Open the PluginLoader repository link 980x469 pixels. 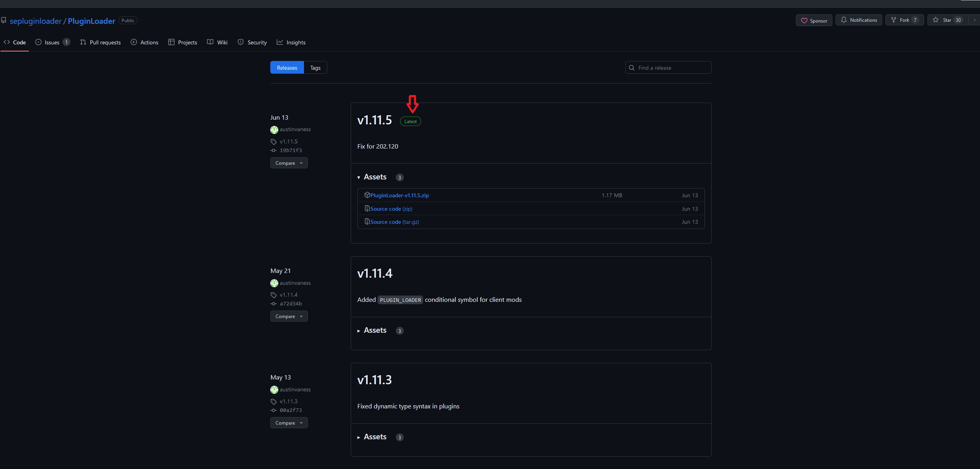coord(91,21)
